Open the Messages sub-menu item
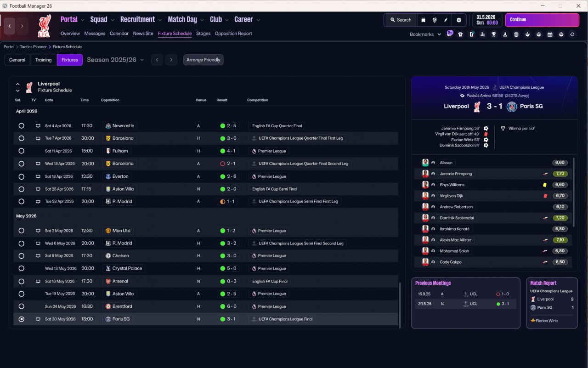 [95, 34]
